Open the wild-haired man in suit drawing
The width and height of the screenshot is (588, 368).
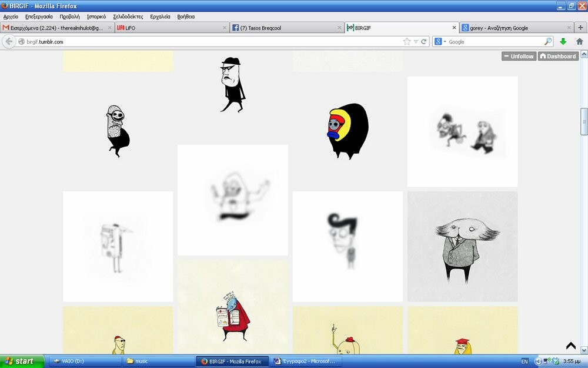[462, 246]
